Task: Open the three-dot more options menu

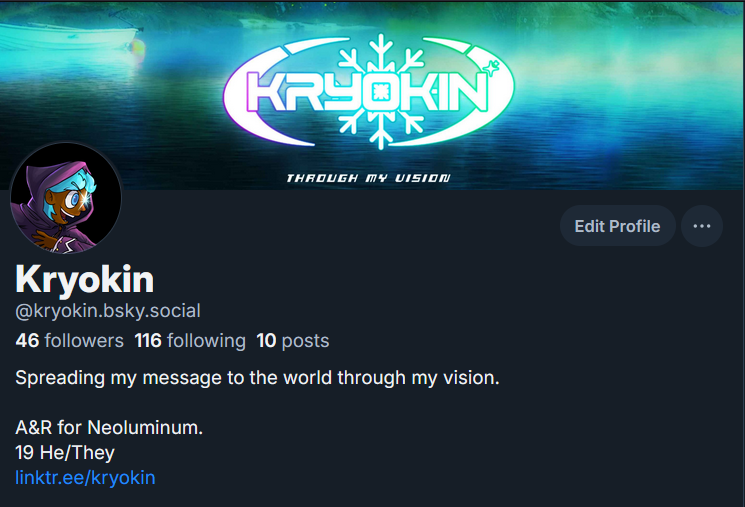Action: [702, 226]
